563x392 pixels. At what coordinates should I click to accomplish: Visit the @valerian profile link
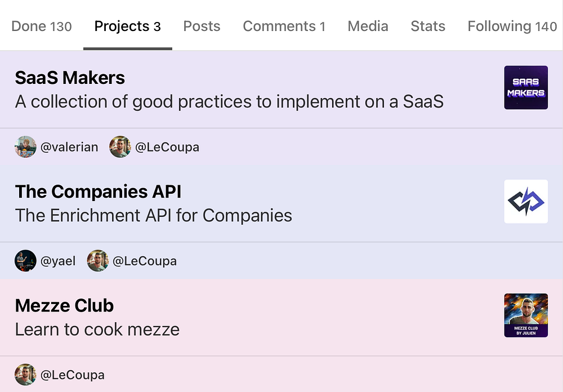click(69, 148)
